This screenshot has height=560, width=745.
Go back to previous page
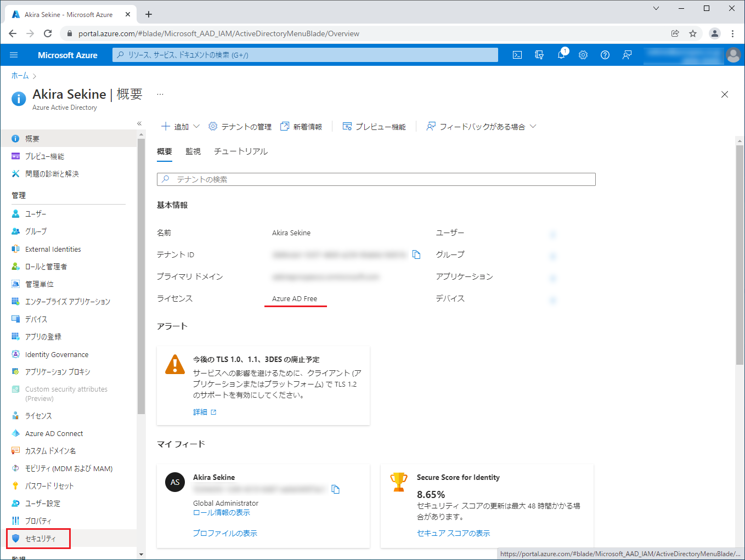13,33
